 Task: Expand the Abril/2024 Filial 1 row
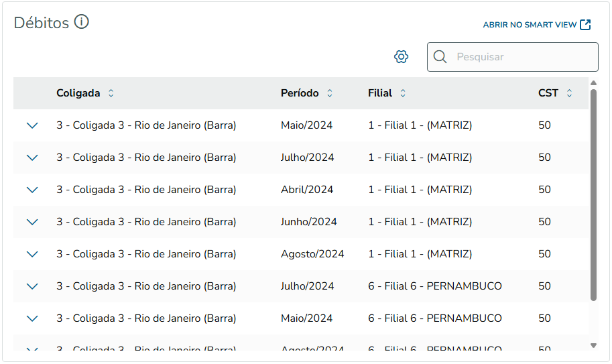(32, 190)
